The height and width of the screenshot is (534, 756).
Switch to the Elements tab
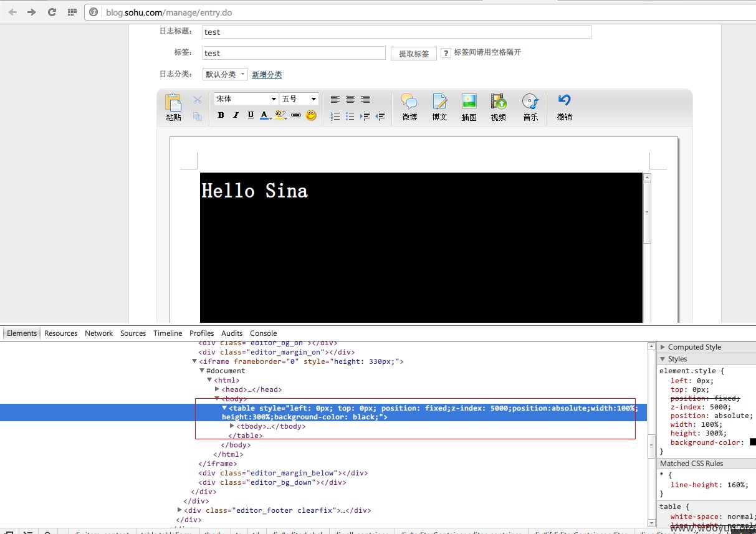(22, 333)
